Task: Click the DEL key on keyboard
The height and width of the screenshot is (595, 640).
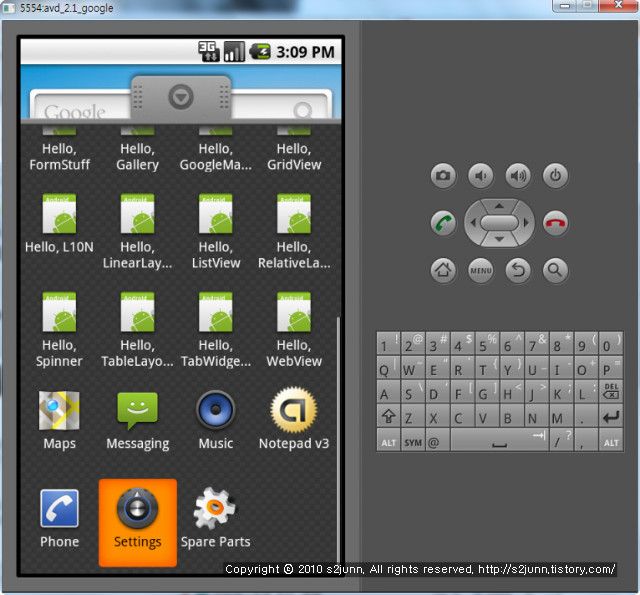Action: pos(611,392)
